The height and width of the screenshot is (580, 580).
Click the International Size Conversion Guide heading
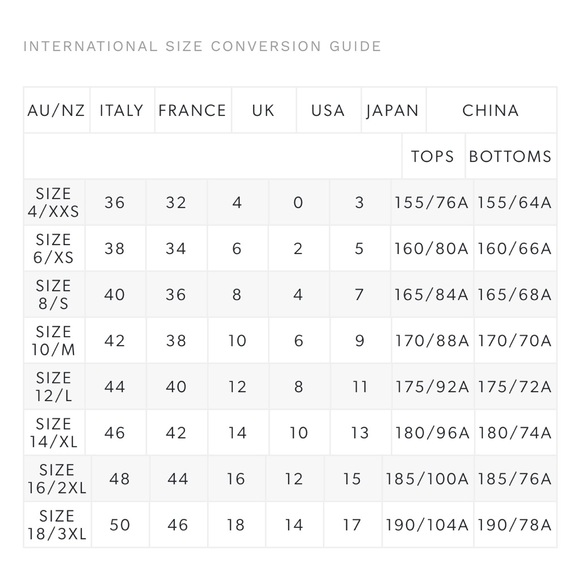pyautogui.click(x=202, y=47)
